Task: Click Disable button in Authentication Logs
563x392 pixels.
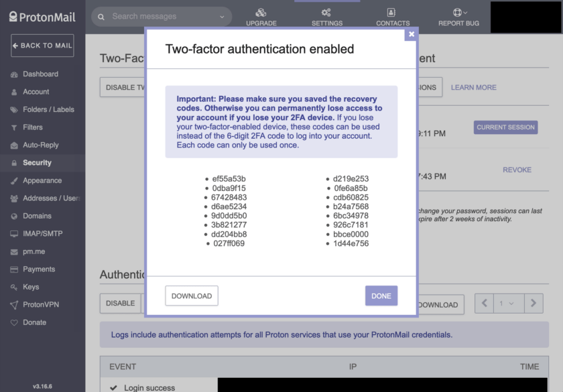Action: point(120,304)
